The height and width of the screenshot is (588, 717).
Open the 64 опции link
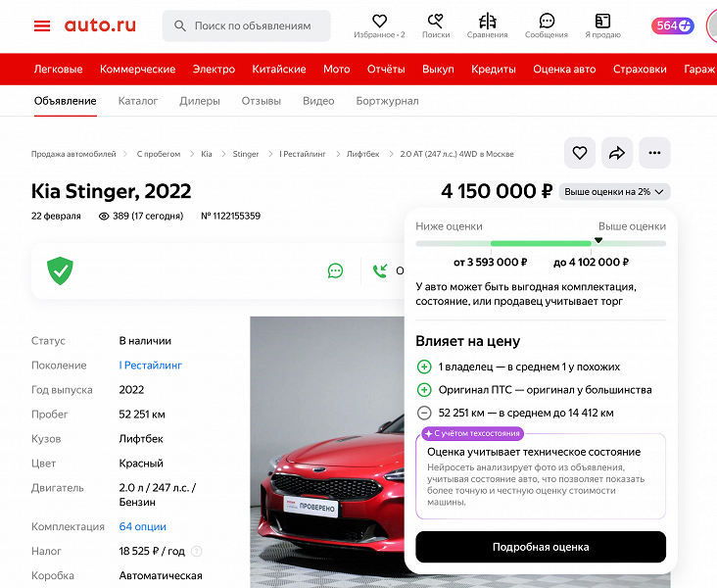click(142, 526)
